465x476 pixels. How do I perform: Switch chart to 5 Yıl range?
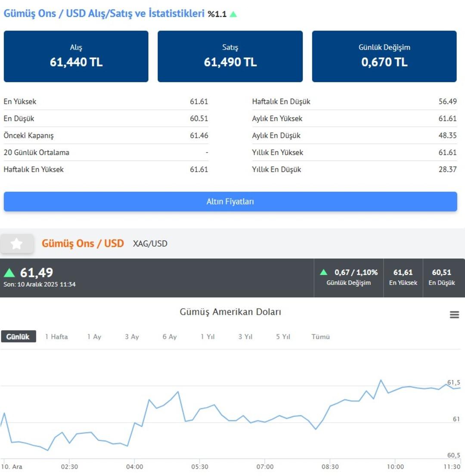283,337
